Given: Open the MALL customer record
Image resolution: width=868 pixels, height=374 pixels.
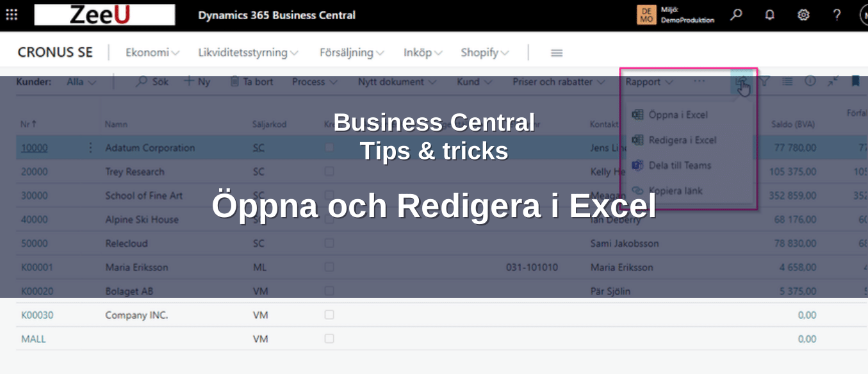Looking at the screenshot, I should pos(33,339).
